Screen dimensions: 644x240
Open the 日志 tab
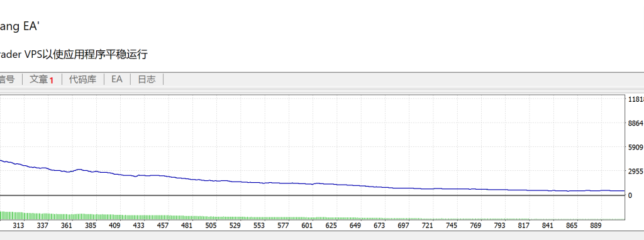coord(147,80)
